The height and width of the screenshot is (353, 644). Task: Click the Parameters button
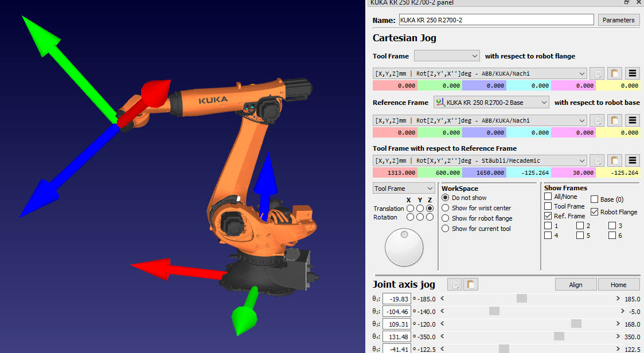click(619, 20)
